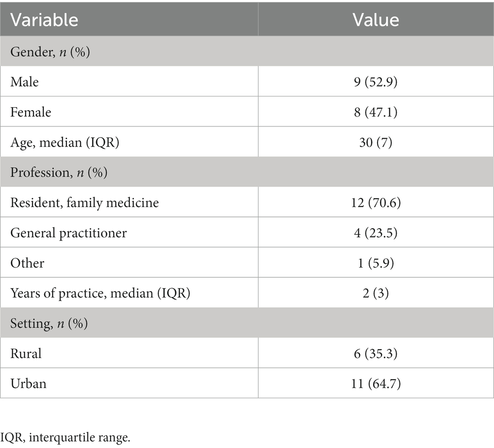Click Years of practice, median (IQR)
494x448 pixels.
click(x=100, y=293)
